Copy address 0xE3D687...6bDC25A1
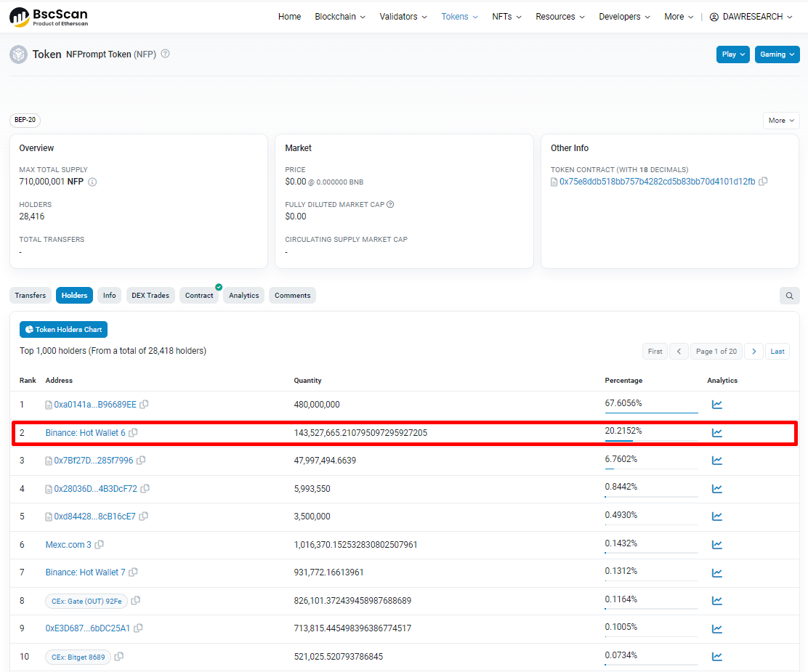 click(x=138, y=628)
